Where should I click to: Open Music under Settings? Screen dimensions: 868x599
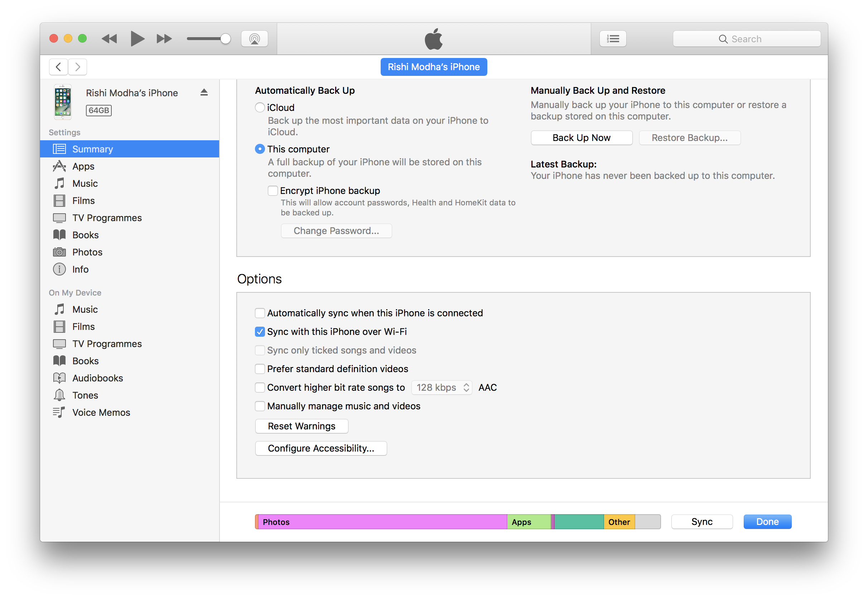pos(130,184)
